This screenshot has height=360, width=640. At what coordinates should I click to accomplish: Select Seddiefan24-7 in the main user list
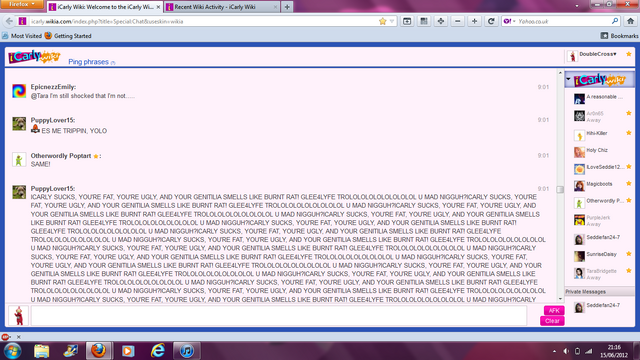[x=600, y=238]
